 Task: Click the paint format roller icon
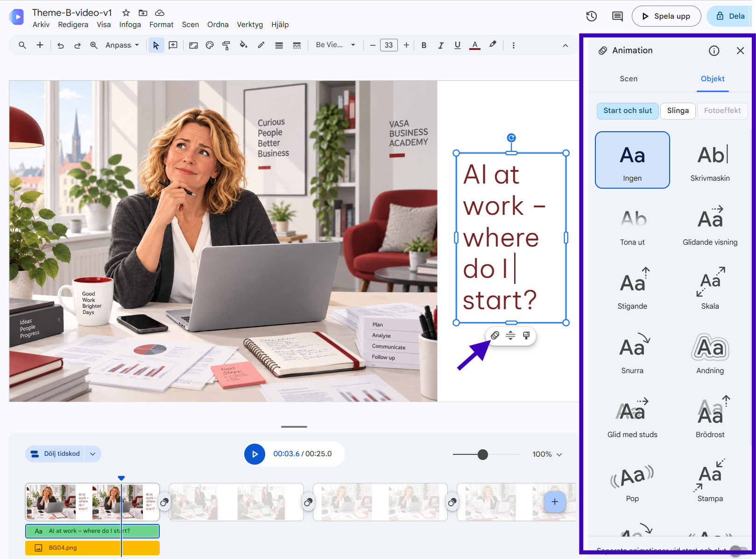coord(226,45)
